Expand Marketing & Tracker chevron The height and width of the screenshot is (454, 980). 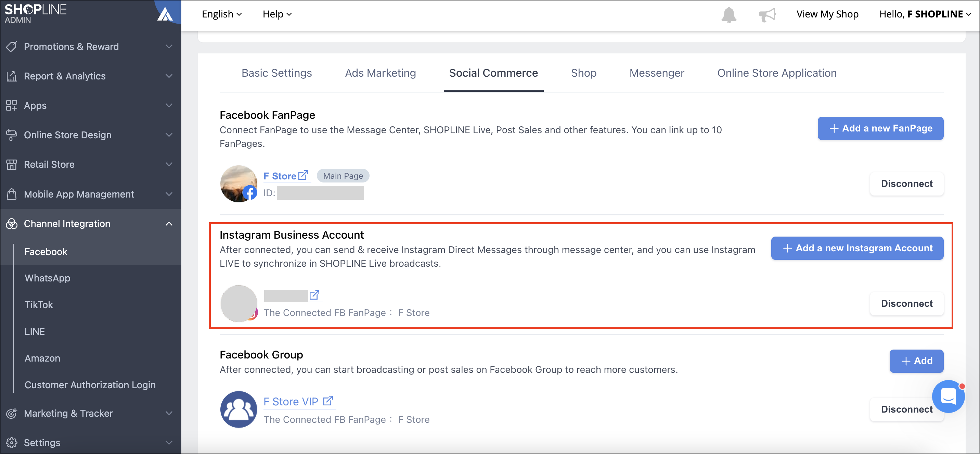click(x=169, y=413)
